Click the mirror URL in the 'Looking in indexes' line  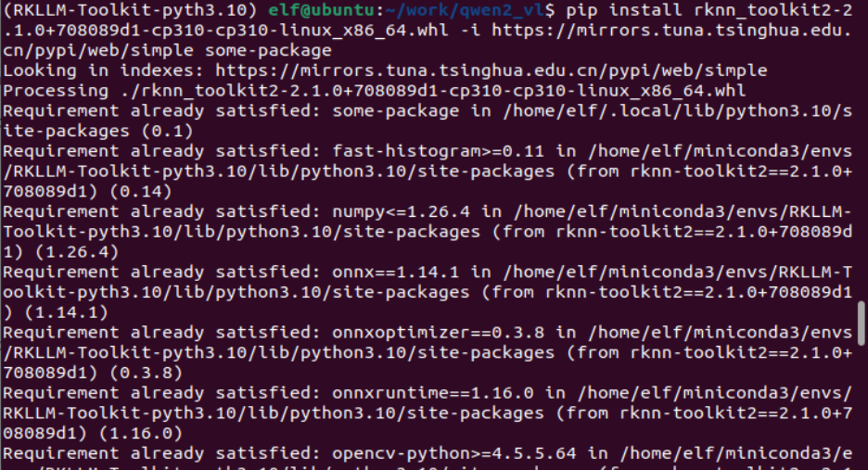point(478,70)
